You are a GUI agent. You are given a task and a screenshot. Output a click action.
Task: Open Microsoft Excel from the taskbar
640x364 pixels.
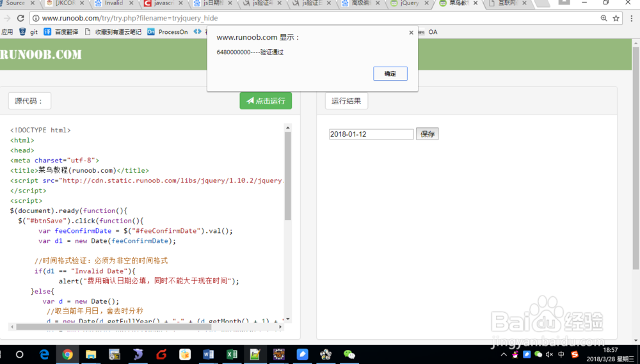click(232, 354)
